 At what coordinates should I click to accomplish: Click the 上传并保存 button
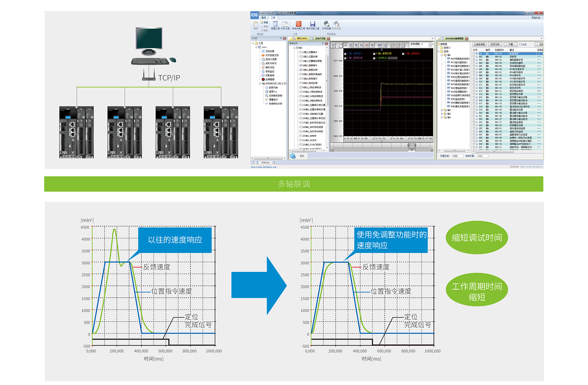click(x=480, y=45)
